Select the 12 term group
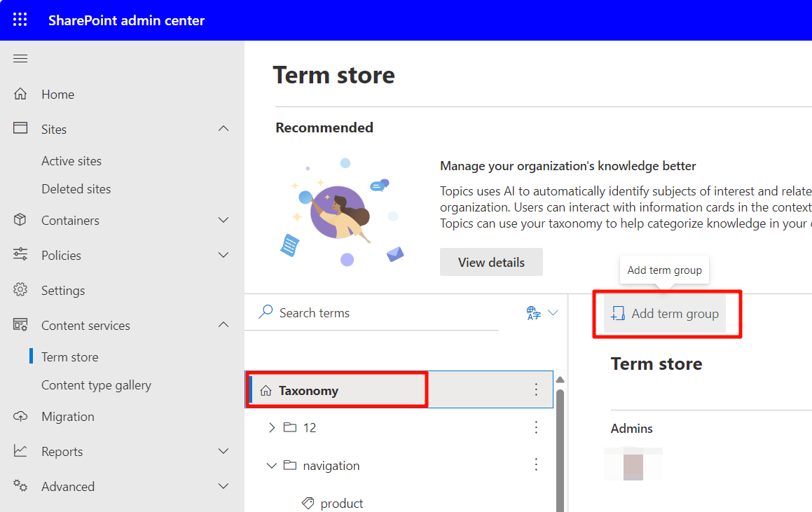 (x=310, y=428)
